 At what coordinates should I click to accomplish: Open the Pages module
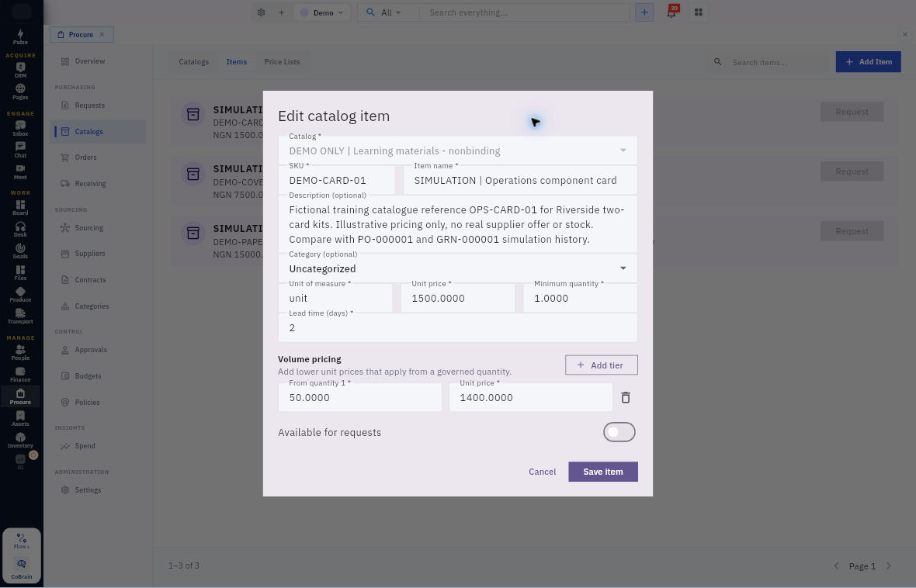tap(20, 92)
